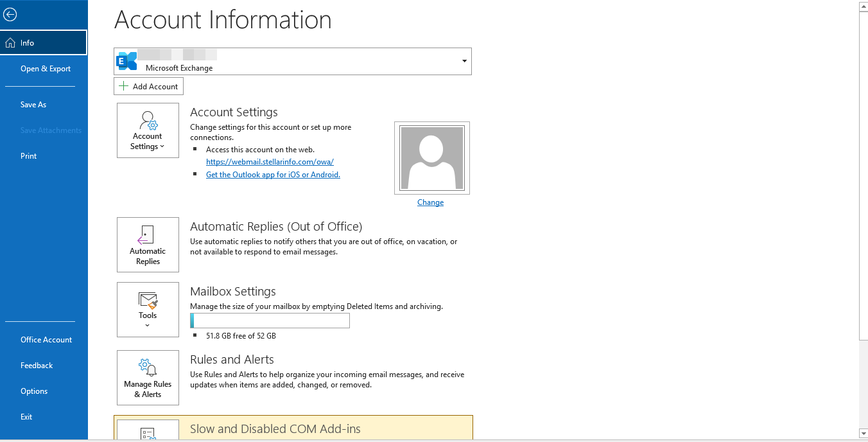868x442 pixels.
Task: Click the Microsoft Exchange account icon
Action: [126, 61]
